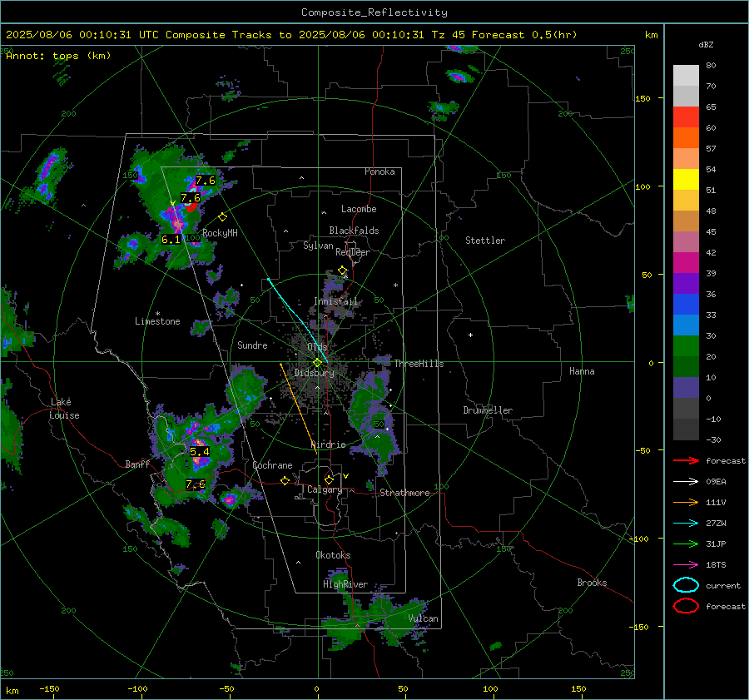The image size is (749, 700).
Task: Click the RockyMH location label
Action: pos(220,233)
